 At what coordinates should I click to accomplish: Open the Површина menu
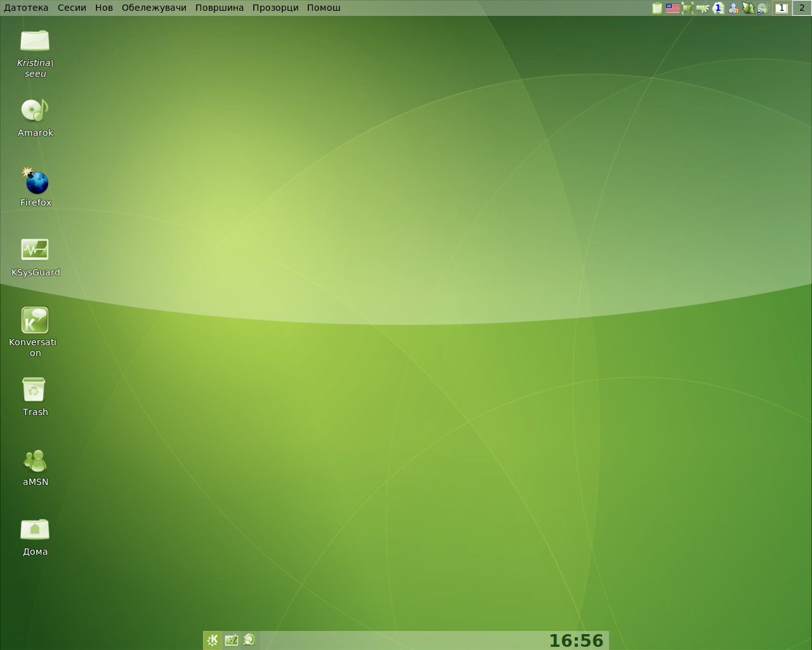point(219,8)
